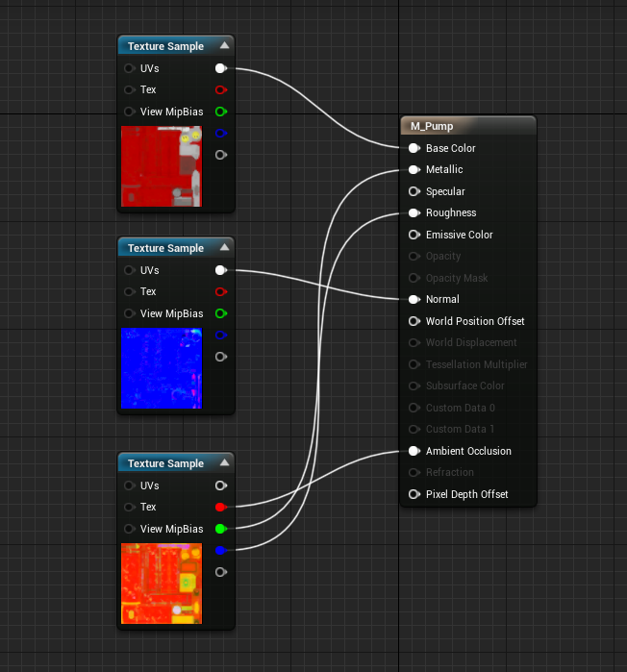Click green channel output of top Texture Sample

click(x=221, y=112)
